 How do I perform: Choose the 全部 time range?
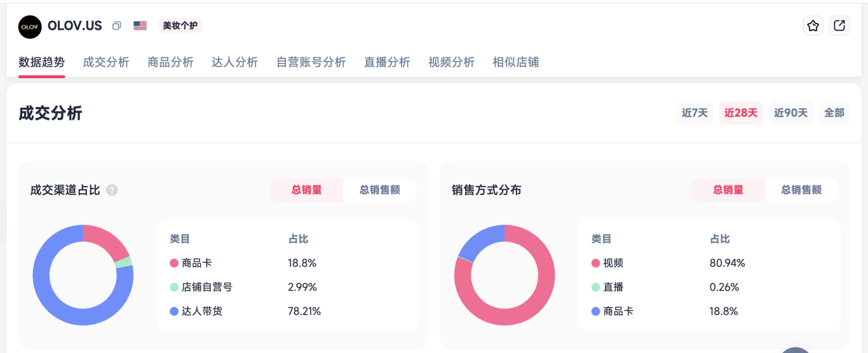[834, 113]
